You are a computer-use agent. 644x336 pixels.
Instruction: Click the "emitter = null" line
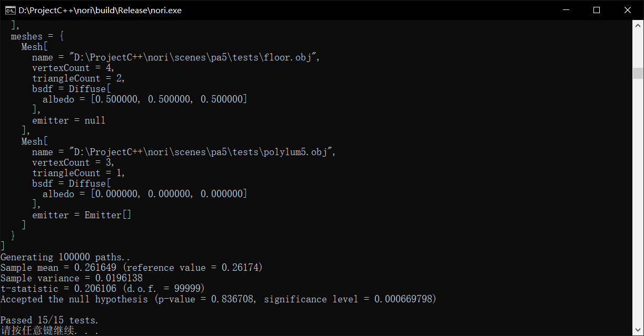click(x=68, y=120)
